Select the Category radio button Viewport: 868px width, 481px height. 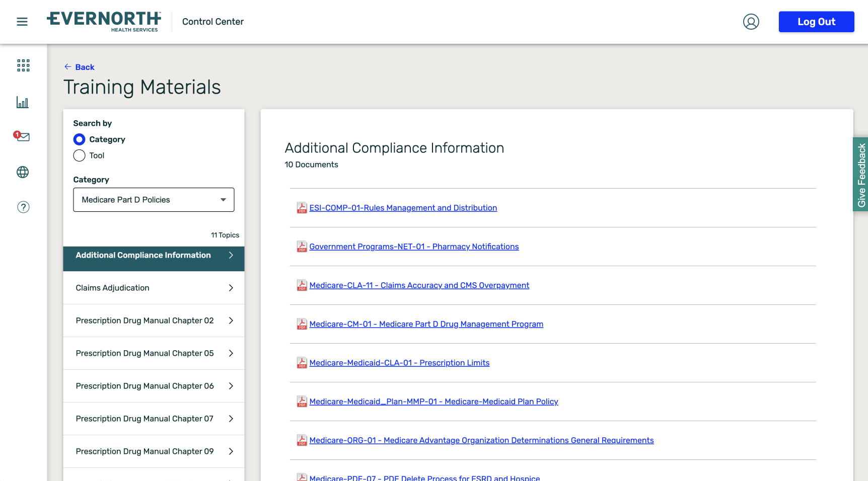coord(79,139)
